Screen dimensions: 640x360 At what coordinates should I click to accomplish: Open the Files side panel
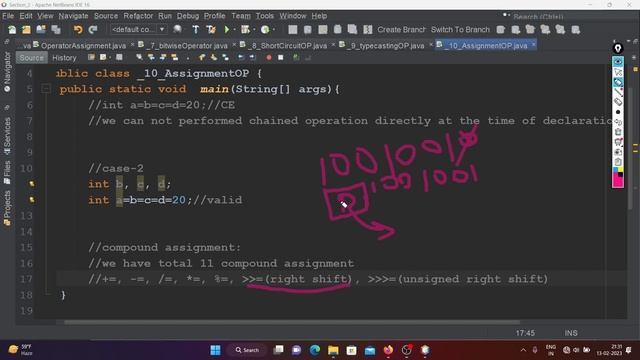point(7,173)
